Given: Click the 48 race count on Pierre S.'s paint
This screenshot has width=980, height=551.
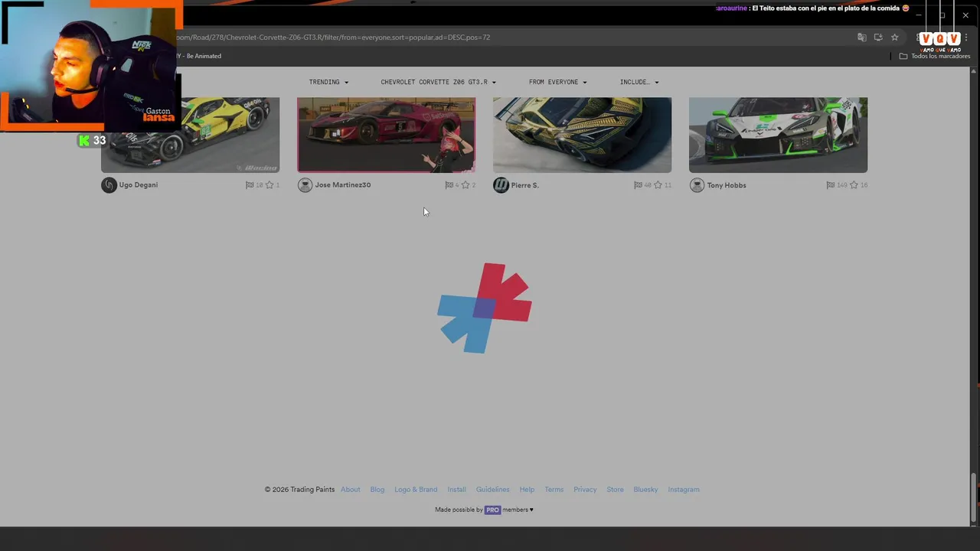Looking at the screenshot, I should pyautogui.click(x=648, y=185).
